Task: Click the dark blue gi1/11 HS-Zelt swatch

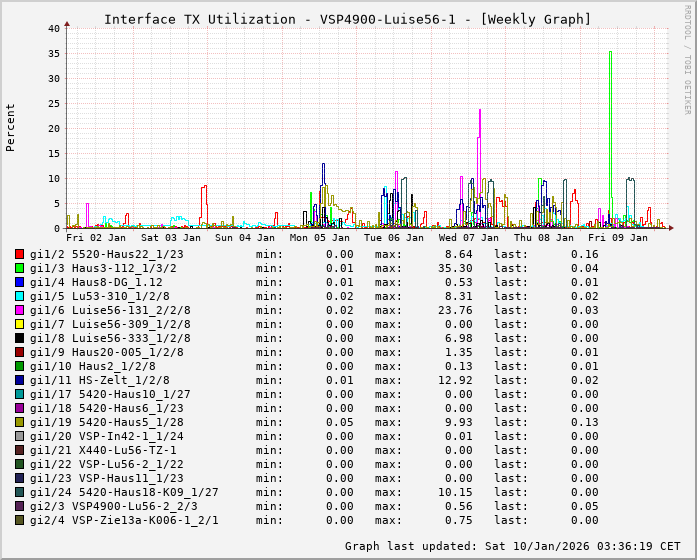Action: 20,380
